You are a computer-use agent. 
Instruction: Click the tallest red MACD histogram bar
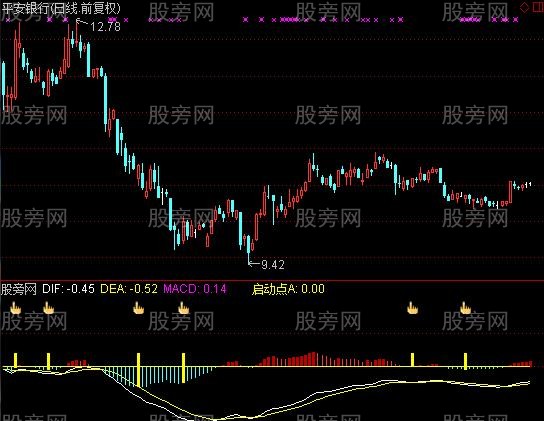point(314,359)
